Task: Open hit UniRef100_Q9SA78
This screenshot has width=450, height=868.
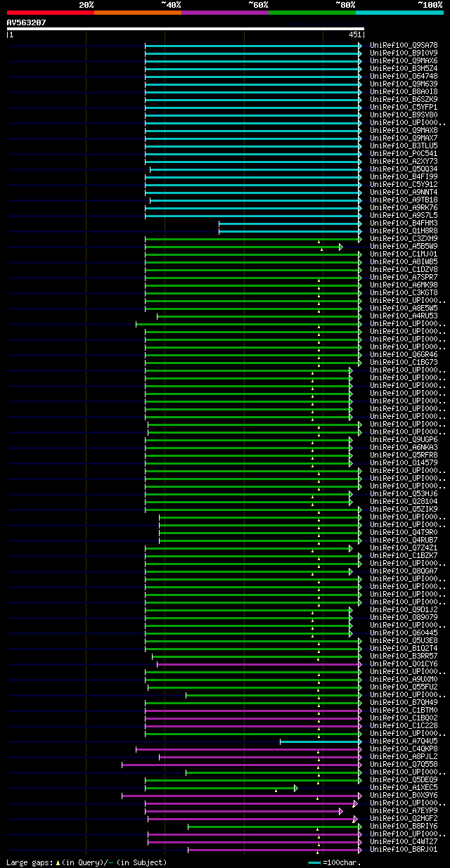Action: tap(404, 46)
